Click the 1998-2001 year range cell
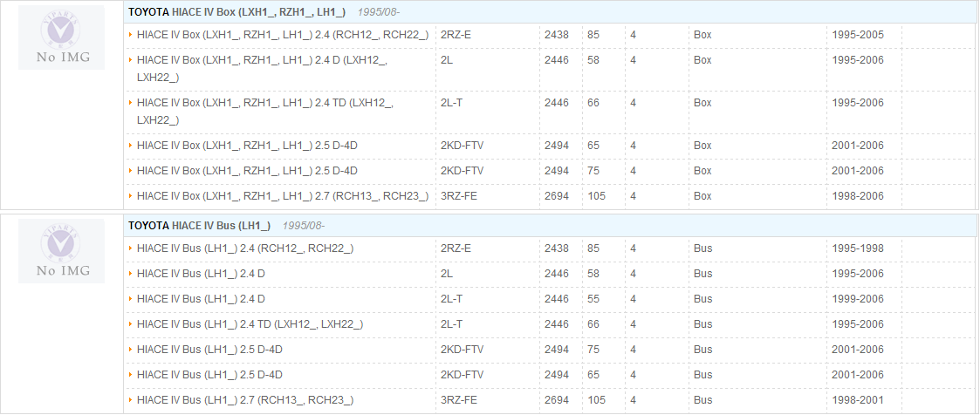This screenshot has width=980, height=415. (858, 400)
